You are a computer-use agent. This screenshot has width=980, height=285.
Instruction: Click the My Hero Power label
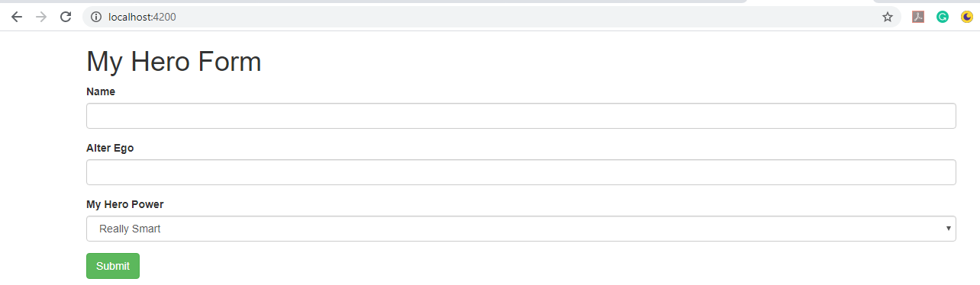coord(125,204)
